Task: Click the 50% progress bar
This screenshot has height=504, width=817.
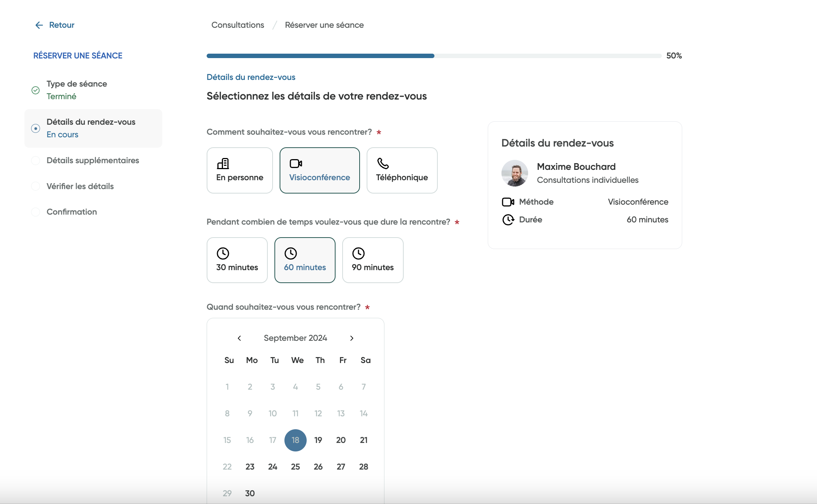Action: (x=433, y=56)
